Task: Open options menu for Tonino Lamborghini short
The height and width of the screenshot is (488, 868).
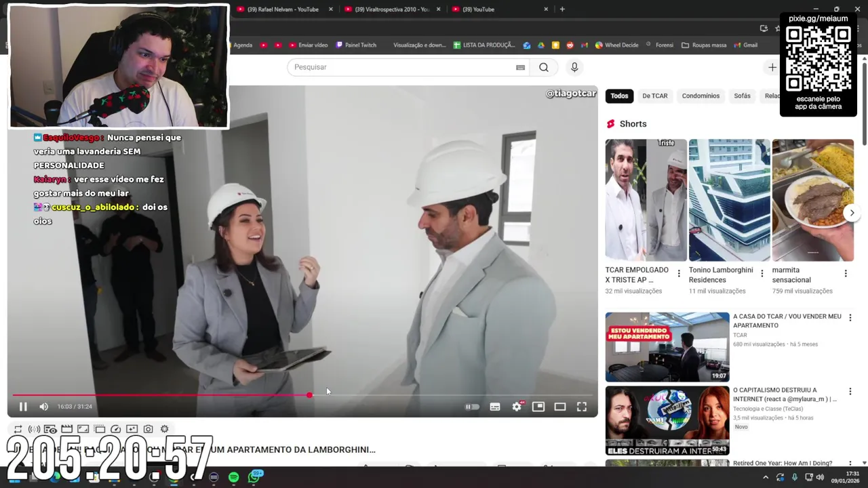Action: pos(762,274)
